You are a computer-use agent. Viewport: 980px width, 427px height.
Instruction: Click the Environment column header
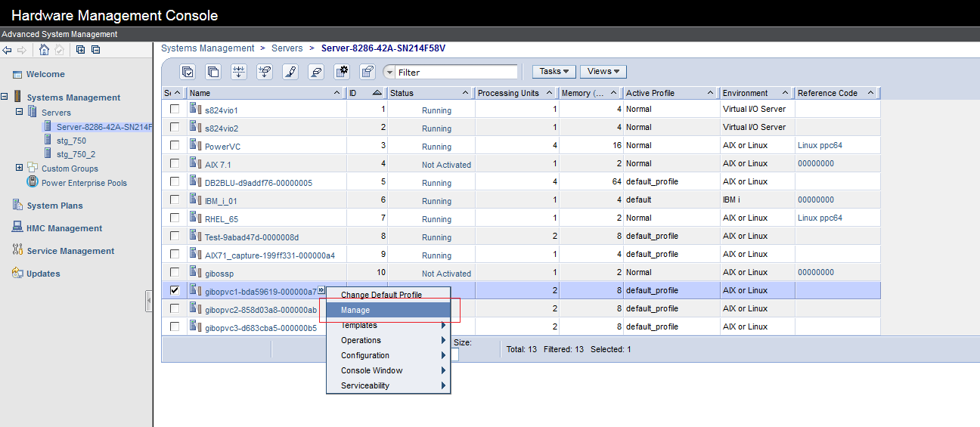click(x=756, y=93)
